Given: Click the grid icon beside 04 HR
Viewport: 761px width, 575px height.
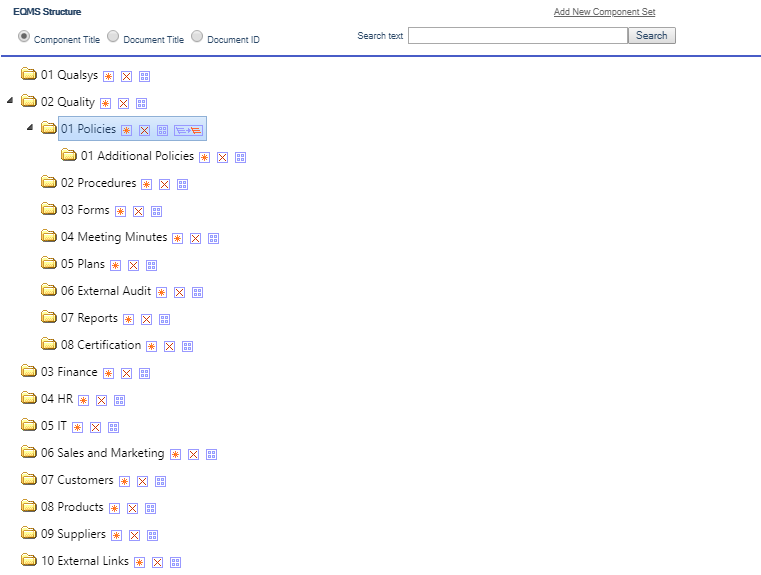Looking at the screenshot, I should [119, 400].
